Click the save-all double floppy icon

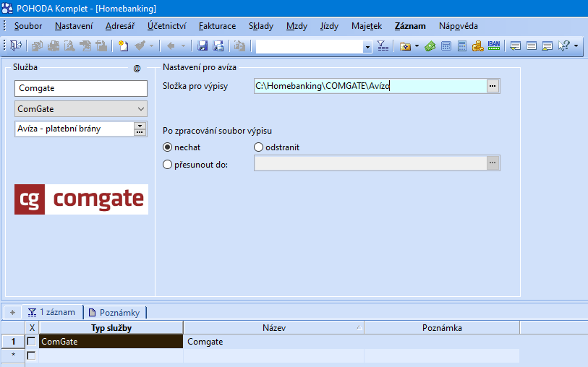(218, 46)
